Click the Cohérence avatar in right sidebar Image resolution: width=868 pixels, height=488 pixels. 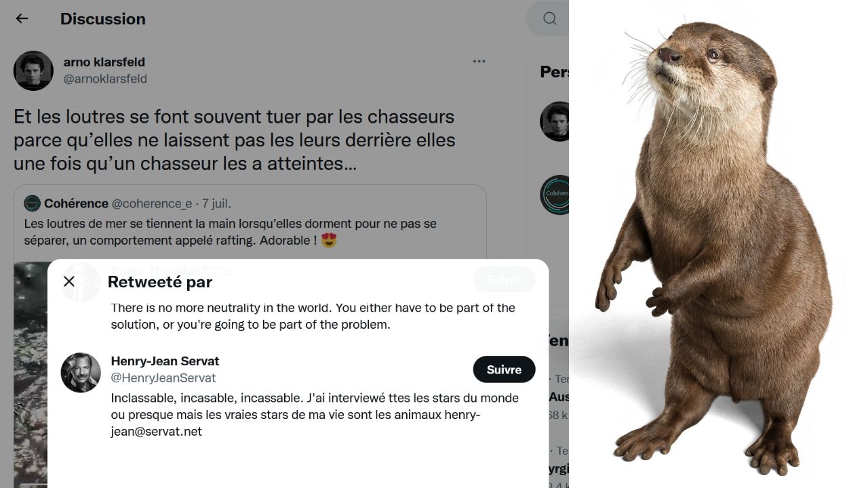(555, 195)
